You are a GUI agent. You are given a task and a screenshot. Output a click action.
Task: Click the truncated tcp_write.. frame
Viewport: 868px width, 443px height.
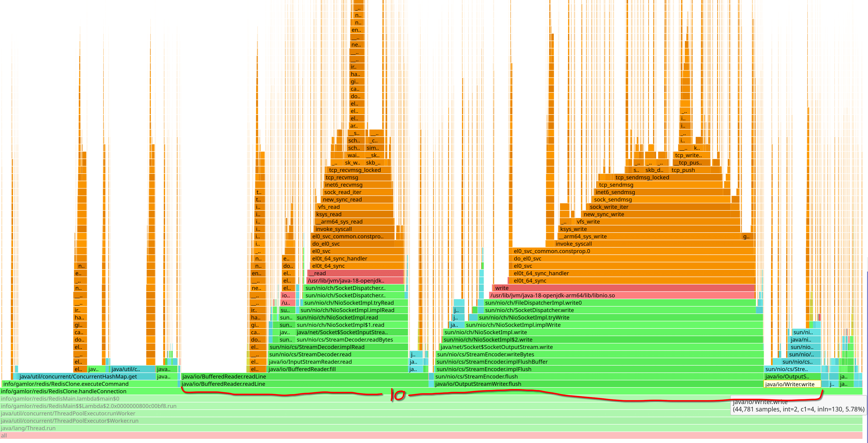692,155
